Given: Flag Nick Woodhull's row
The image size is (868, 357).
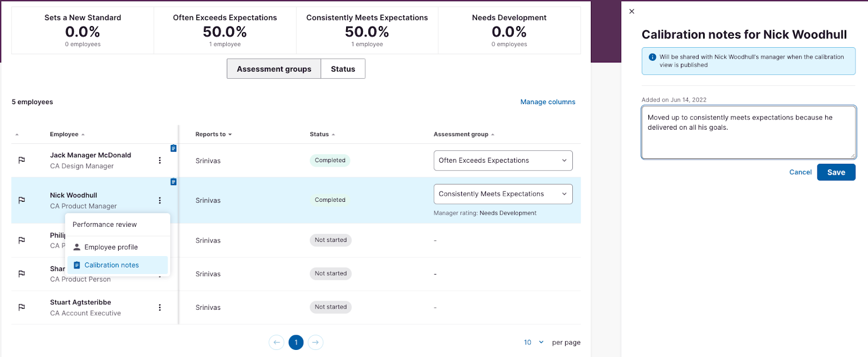Looking at the screenshot, I should [22, 200].
